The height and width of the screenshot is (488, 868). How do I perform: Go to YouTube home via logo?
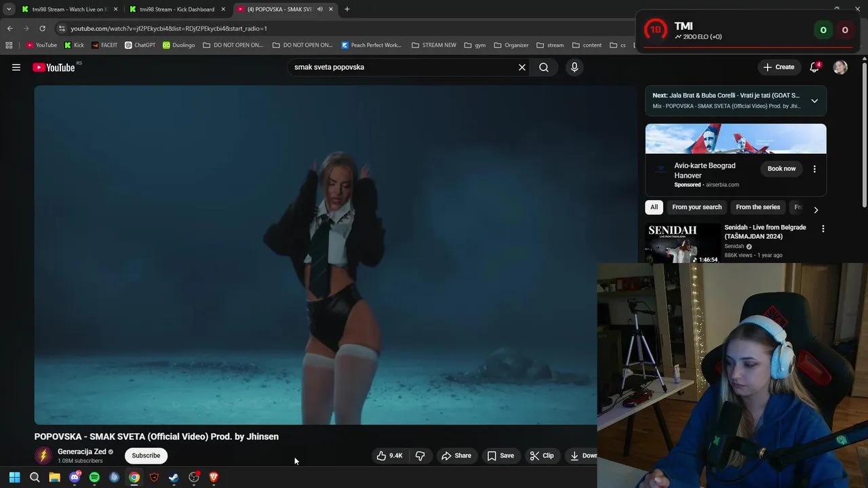click(54, 67)
